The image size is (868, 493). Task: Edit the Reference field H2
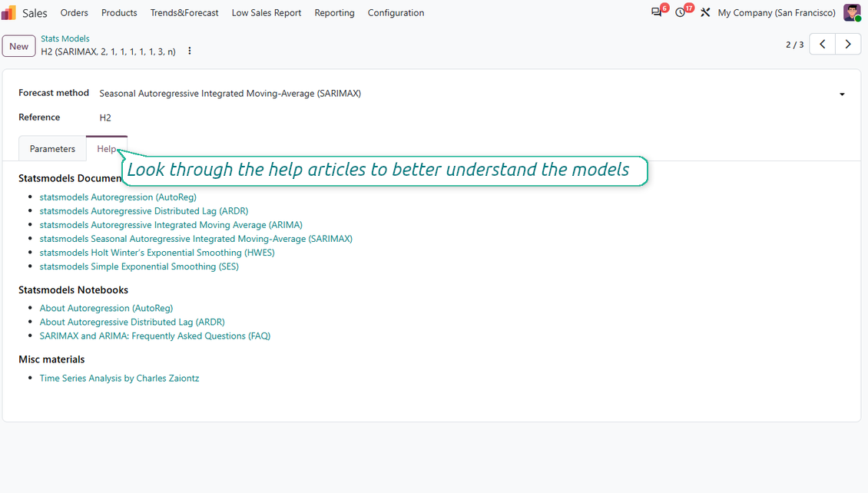pyautogui.click(x=472, y=117)
